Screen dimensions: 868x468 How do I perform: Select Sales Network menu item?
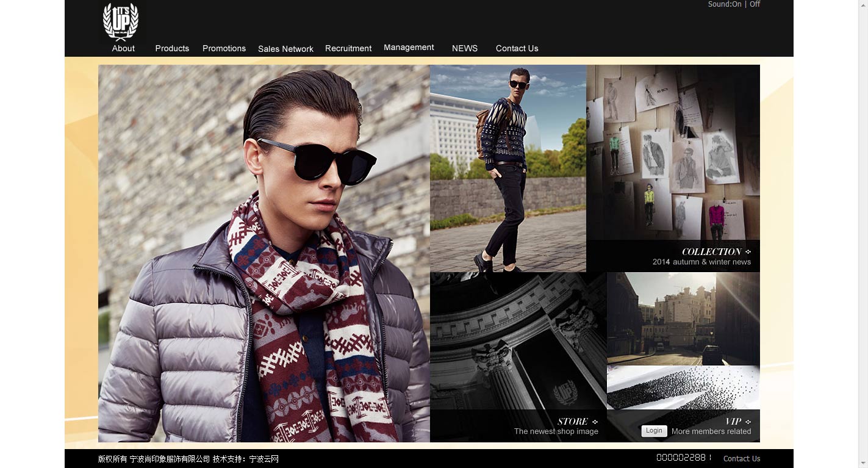[x=285, y=49]
